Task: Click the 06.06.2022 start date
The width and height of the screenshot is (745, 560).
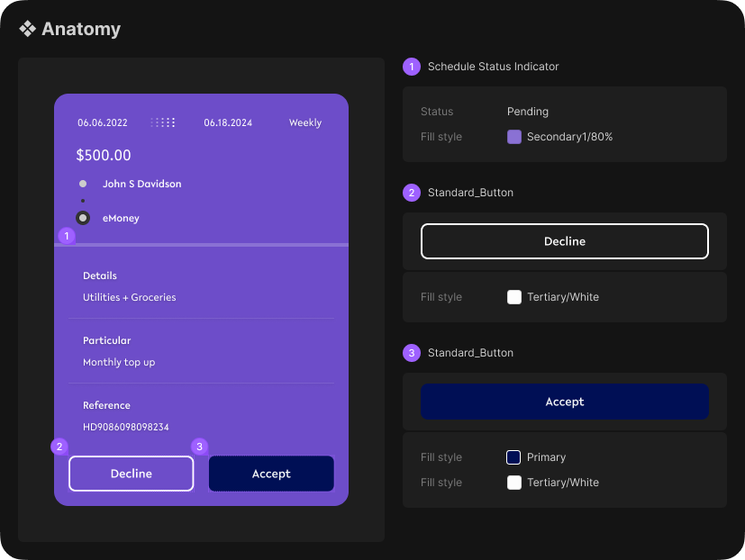Action: pos(103,122)
